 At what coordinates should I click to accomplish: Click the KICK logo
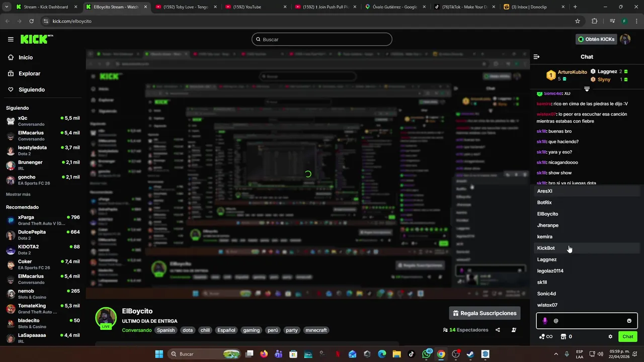(36, 39)
